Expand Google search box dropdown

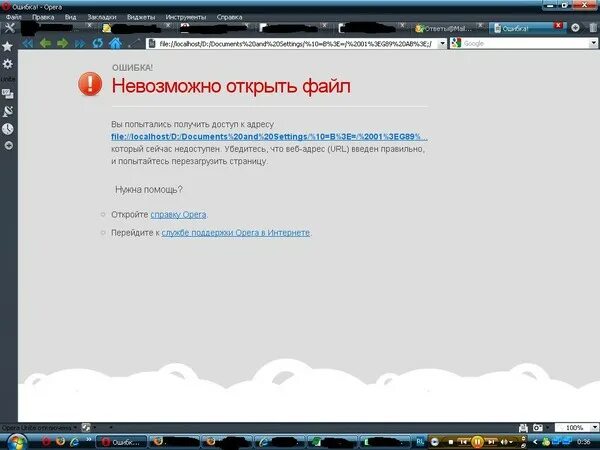[x=593, y=43]
